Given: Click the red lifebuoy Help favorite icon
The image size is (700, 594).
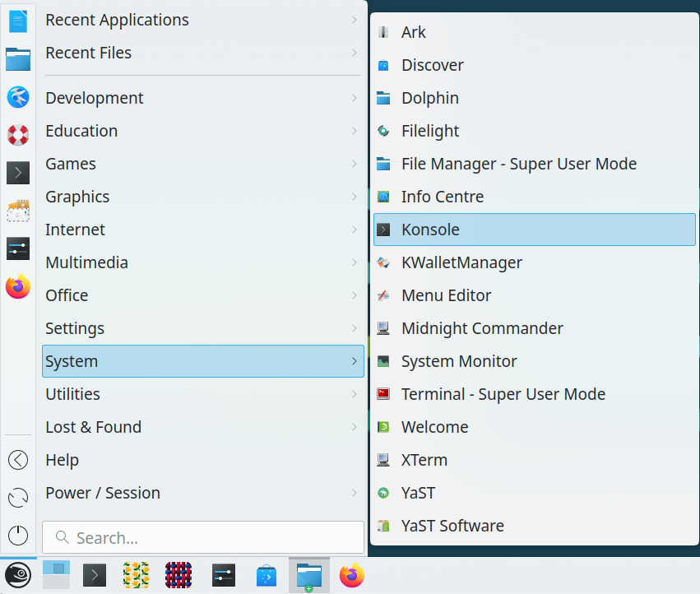Looking at the screenshot, I should pos(18,135).
